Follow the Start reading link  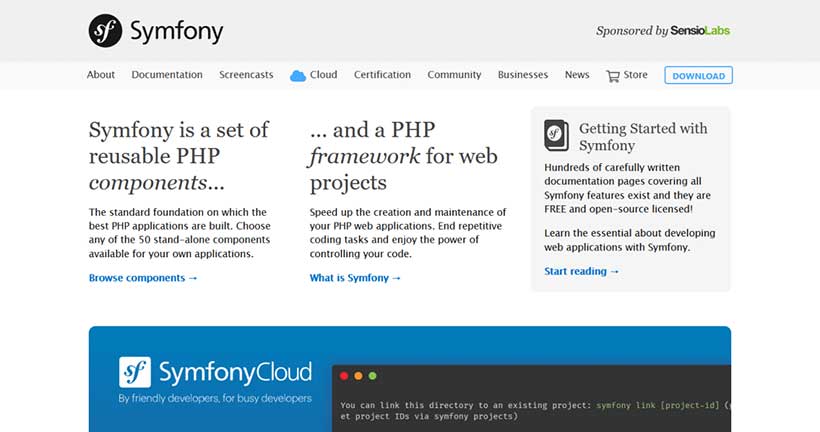[x=581, y=271]
